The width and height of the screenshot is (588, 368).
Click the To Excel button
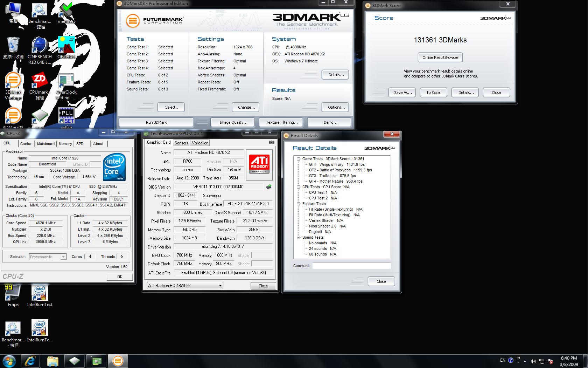tap(433, 93)
